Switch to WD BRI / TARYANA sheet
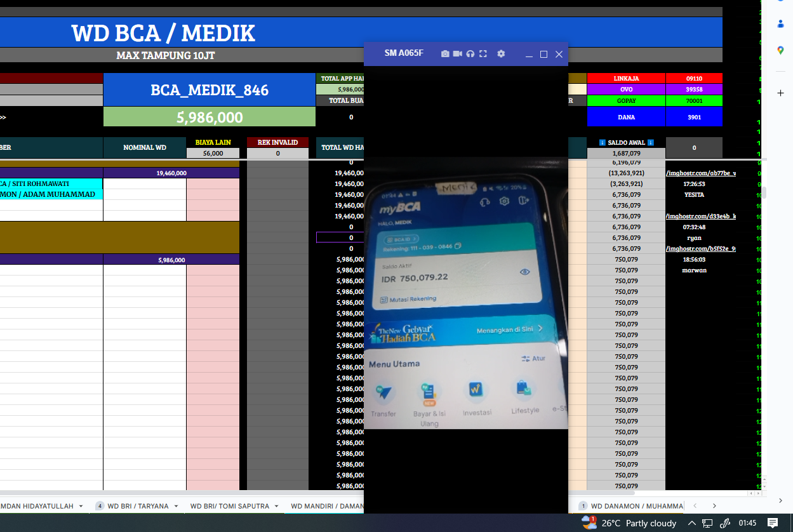The image size is (793, 532). point(138,506)
